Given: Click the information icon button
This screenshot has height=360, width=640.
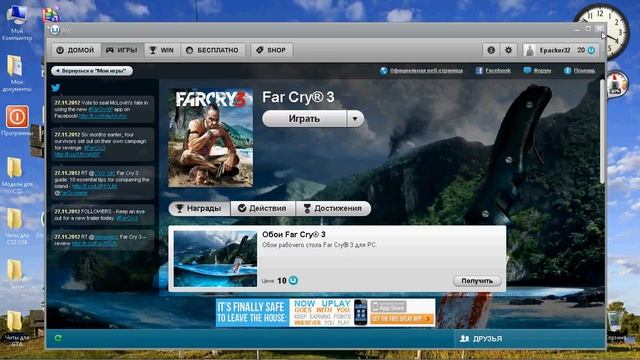Looking at the screenshot, I should point(491,50).
